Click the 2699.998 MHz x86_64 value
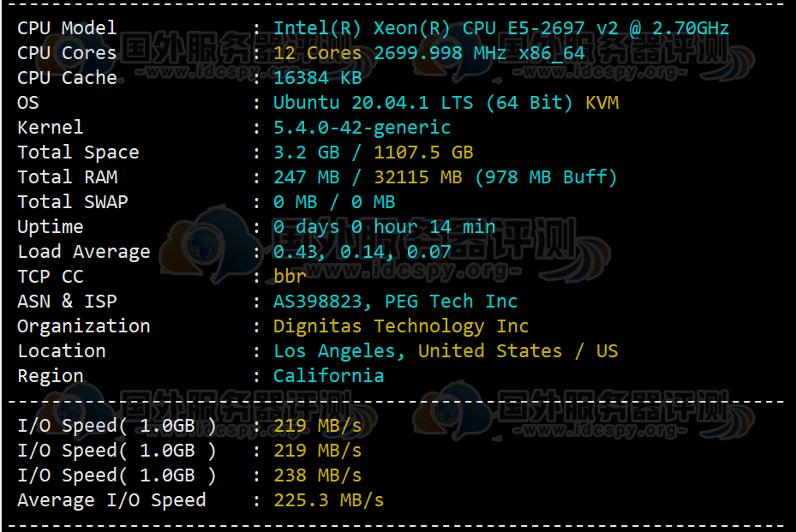 (479, 53)
